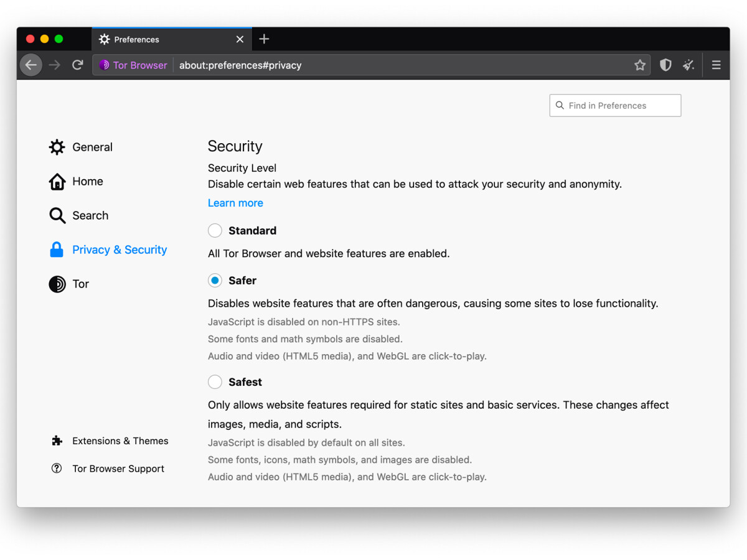Open the Learn more link
Screen dimensions: 747x560
tap(235, 203)
